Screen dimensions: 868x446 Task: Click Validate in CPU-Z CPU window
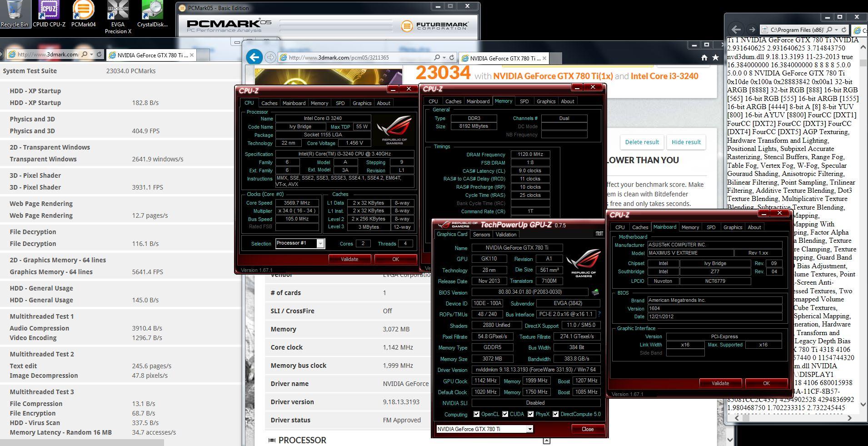349,259
